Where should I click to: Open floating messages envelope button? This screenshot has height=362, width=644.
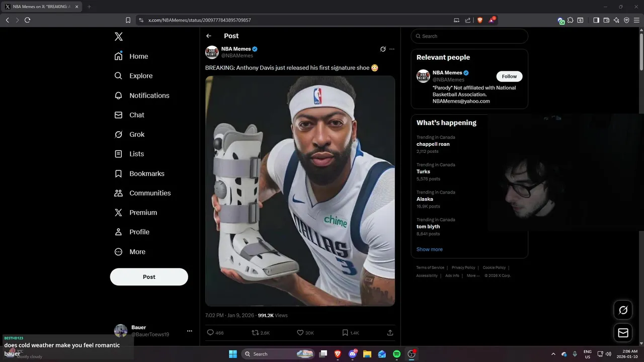coord(623,333)
